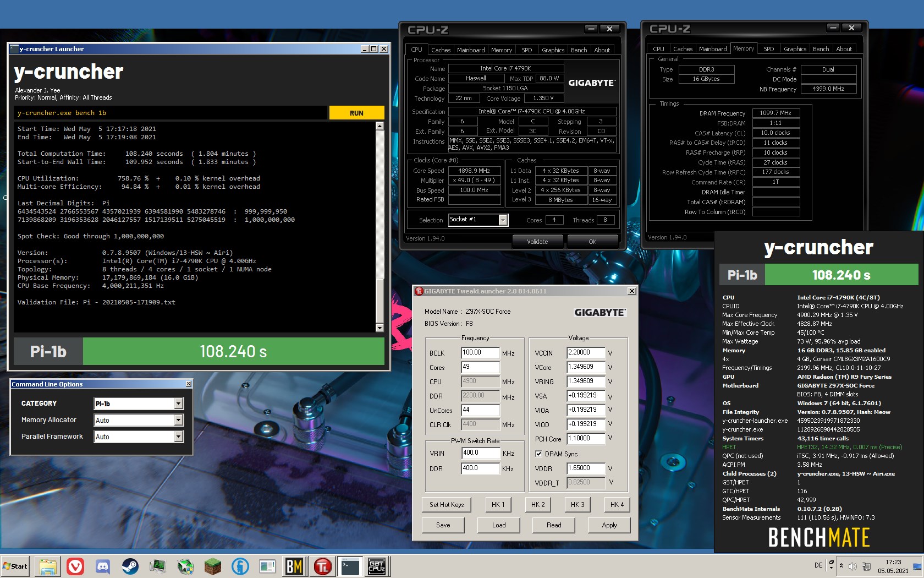924x578 pixels.
Task: Click the Cores multiplier field
Action: (481, 367)
